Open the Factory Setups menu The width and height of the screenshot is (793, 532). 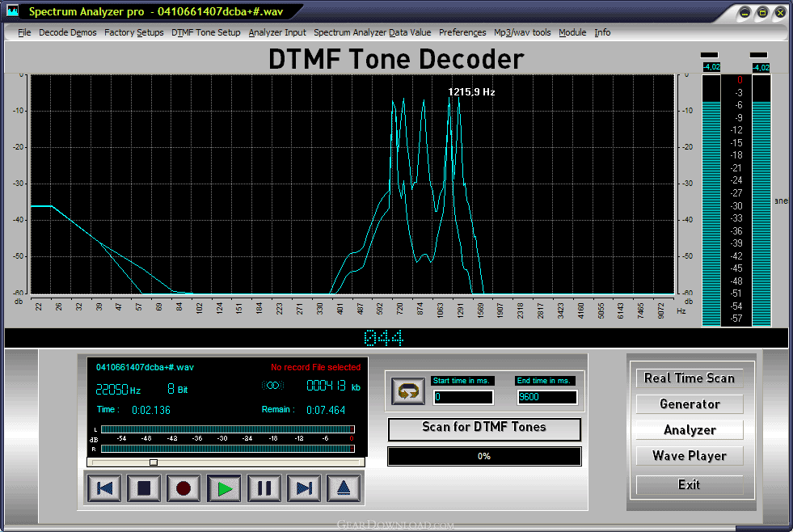point(134,32)
